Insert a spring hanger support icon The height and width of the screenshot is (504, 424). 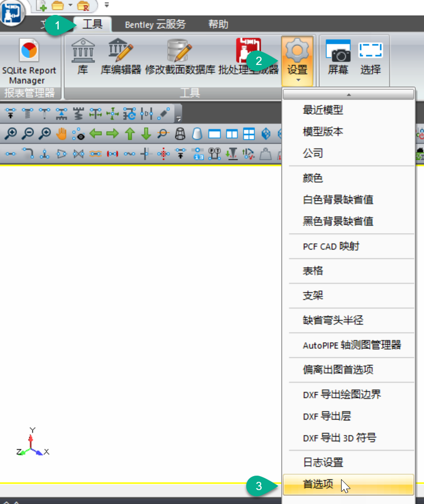coord(27,114)
